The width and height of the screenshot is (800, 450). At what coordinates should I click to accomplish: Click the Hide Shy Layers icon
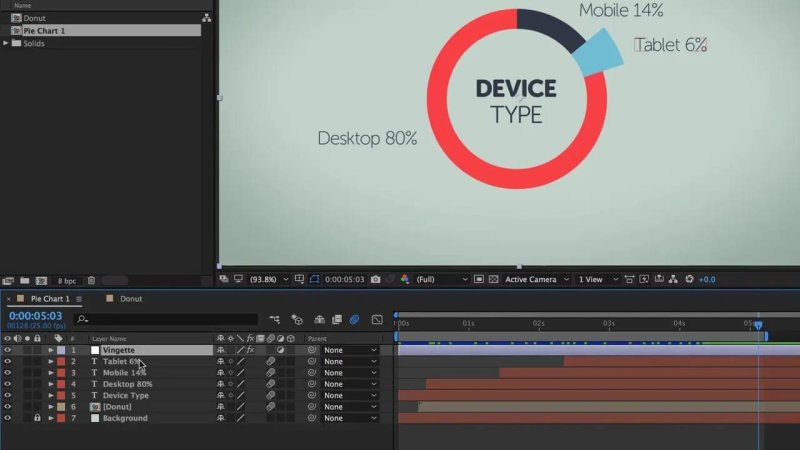(319, 319)
